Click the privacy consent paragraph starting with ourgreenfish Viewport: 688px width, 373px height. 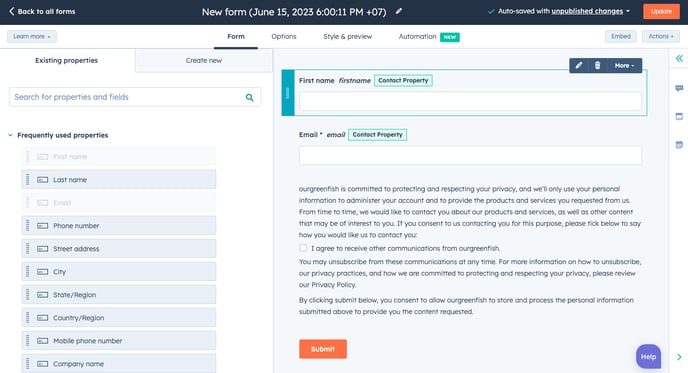click(x=470, y=212)
